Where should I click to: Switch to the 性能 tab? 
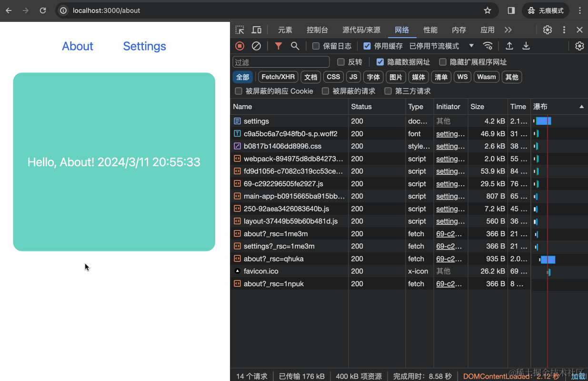pos(430,30)
